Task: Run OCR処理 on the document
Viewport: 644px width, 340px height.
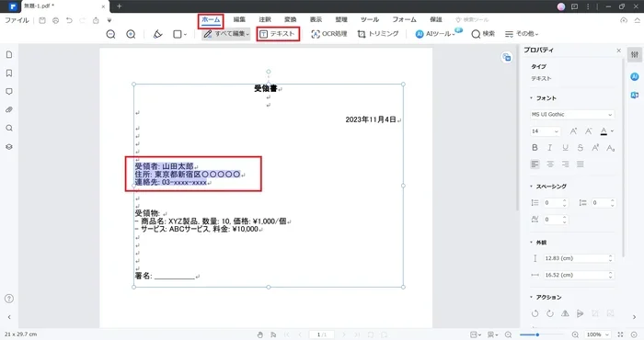Action: point(329,34)
